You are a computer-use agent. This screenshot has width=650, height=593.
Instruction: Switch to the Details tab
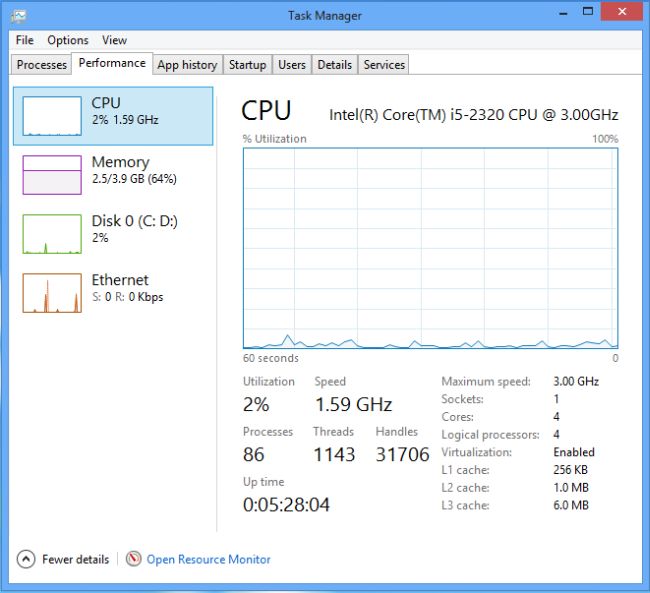point(335,65)
